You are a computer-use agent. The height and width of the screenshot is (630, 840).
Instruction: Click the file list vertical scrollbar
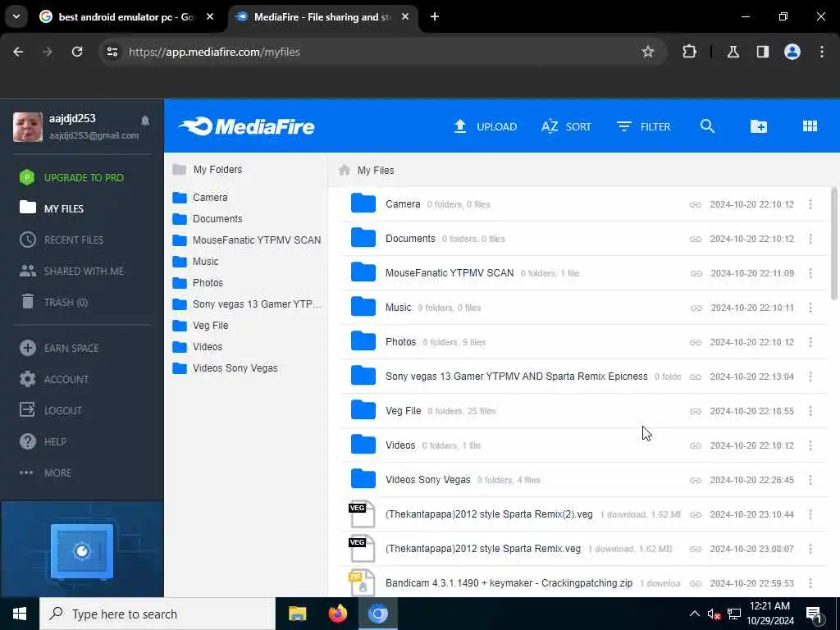[x=833, y=244]
